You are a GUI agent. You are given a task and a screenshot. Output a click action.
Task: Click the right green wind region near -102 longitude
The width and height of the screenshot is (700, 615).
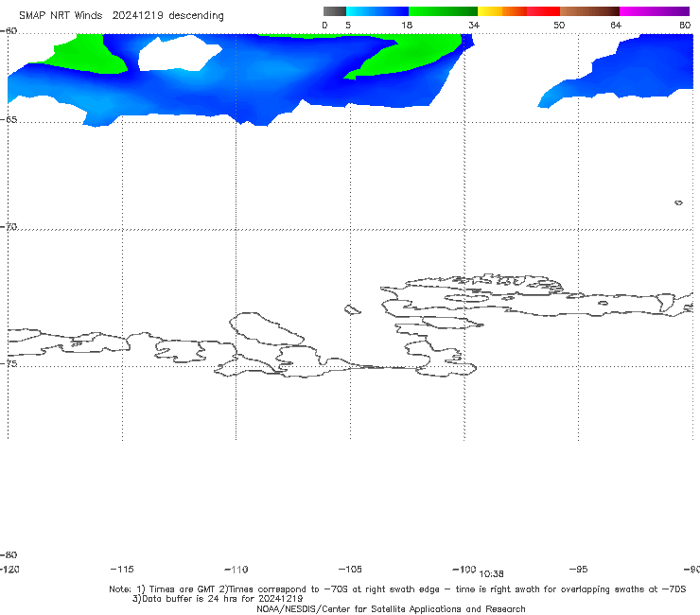tap(406, 58)
